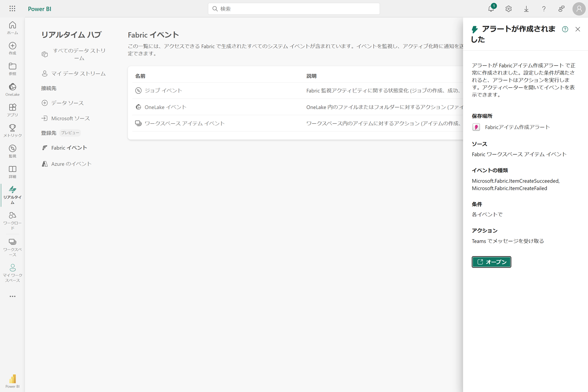The width and height of the screenshot is (588, 392).
Task: Close the alert created panel
Action: pyautogui.click(x=578, y=29)
